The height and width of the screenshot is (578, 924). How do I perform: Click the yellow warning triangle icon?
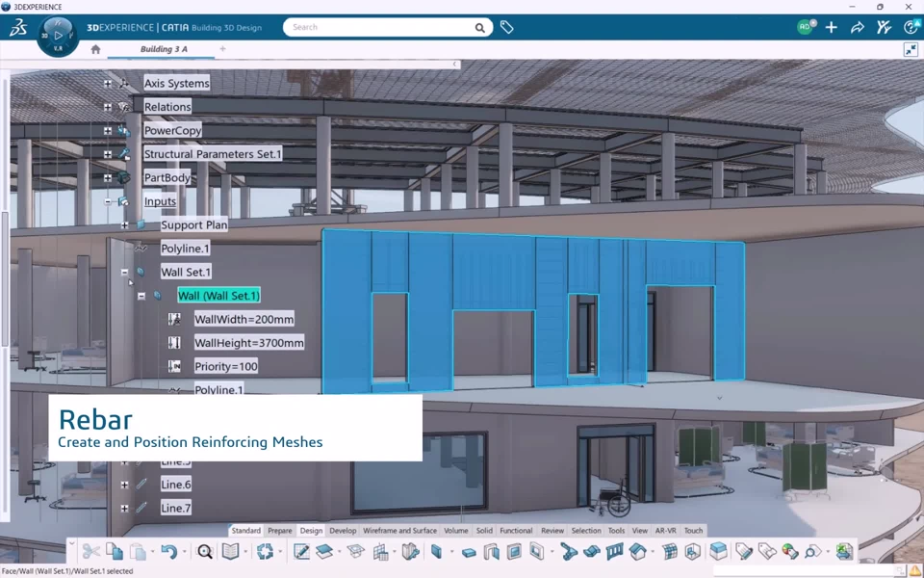pyautogui.click(x=914, y=571)
